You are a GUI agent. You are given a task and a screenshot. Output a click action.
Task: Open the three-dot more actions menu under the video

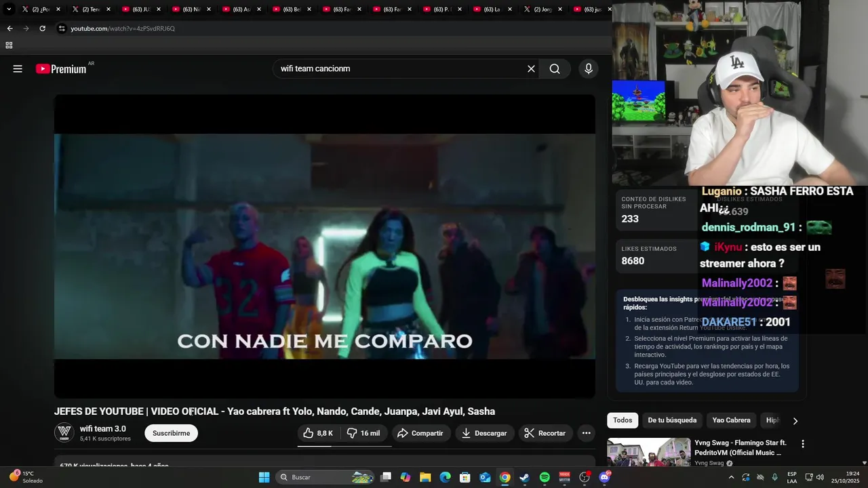(587, 433)
